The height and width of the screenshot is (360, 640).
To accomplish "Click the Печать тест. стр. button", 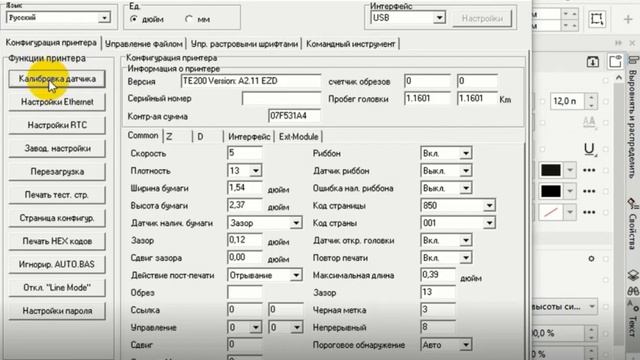I will point(57,195).
